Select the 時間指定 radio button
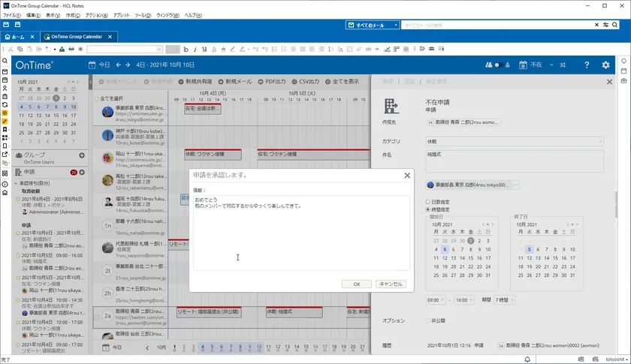Viewport: 631px width, 364px height. pyautogui.click(x=428, y=209)
